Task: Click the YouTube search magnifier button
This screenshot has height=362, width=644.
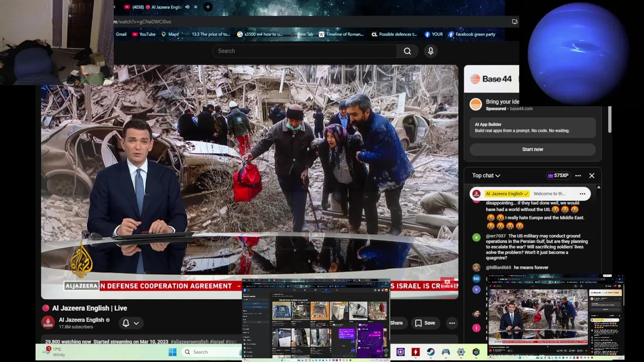Action: coord(408,51)
